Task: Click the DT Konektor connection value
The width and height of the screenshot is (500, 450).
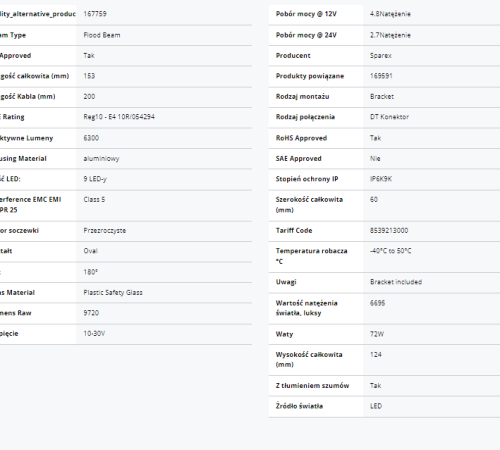Action: [x=389, y=117]
